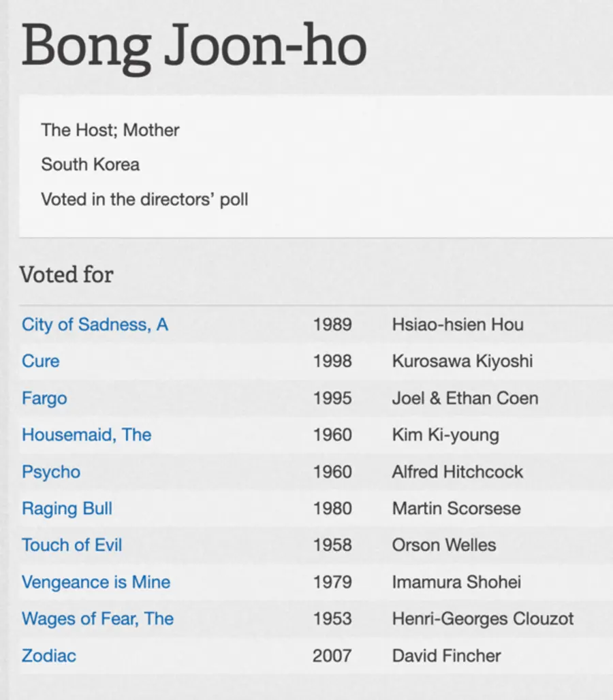Click the South Korea country text
613x700 pixels.
pyautogui.click(x=90, y=164)
